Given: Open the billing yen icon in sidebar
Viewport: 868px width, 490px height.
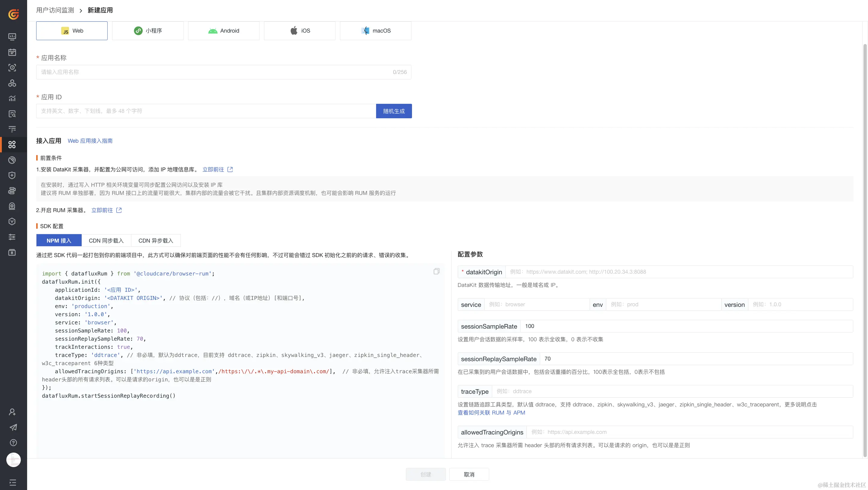Looking at the screenshot, I should (x=12, y=253).
